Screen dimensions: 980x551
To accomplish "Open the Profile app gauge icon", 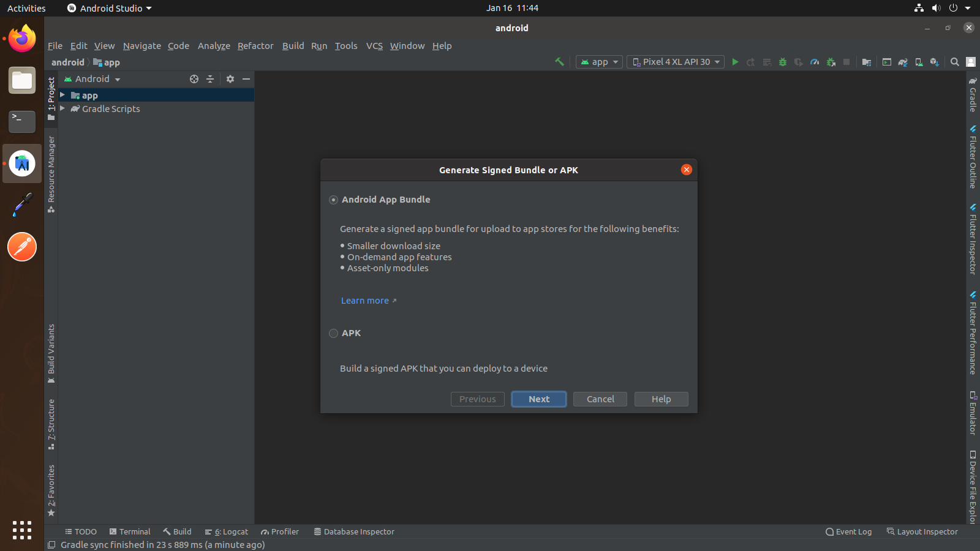I will click(x=815, y=62).
